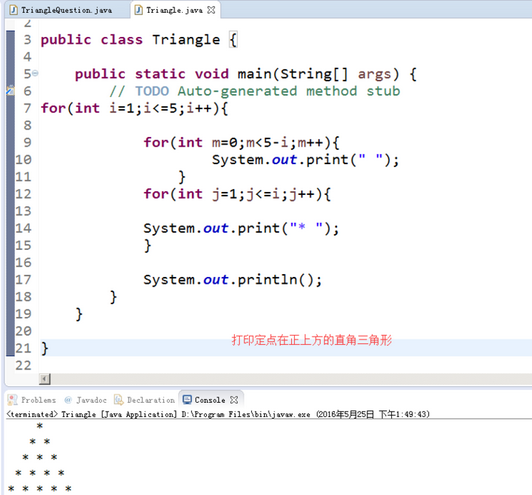Image resolution: width=532 pixels, height=495 pixels.
Task: Select the Triangle.java editor tab
Action: [174, 10]
